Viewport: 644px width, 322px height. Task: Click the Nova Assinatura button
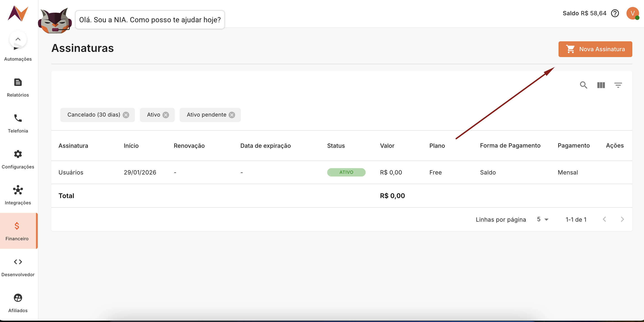click(595, 49)
